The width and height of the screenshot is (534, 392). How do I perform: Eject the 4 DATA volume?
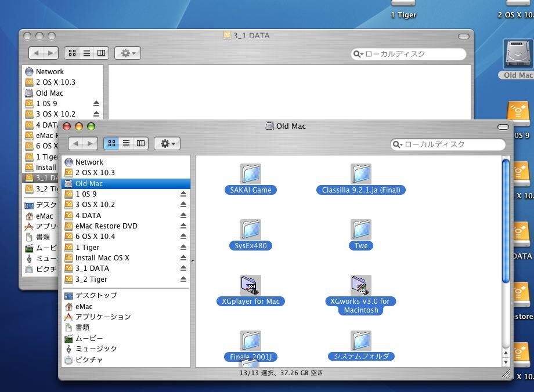(x=183, y=215)
